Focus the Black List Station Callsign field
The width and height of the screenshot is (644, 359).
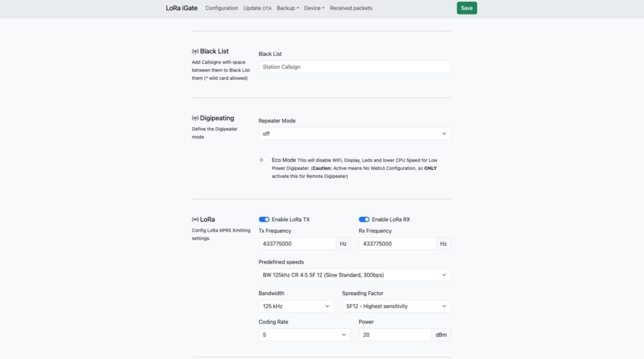click(355, 67)
